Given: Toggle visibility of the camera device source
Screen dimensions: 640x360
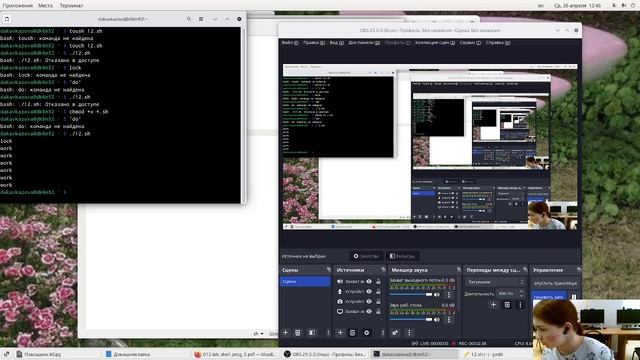Looking at the screenshot, I should pyautogui.click(x=369, y=301).
